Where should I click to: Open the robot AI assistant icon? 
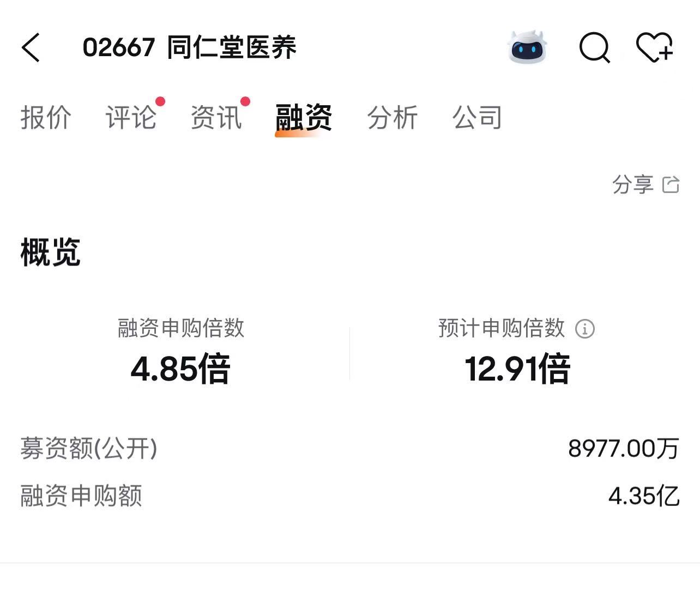527,47
